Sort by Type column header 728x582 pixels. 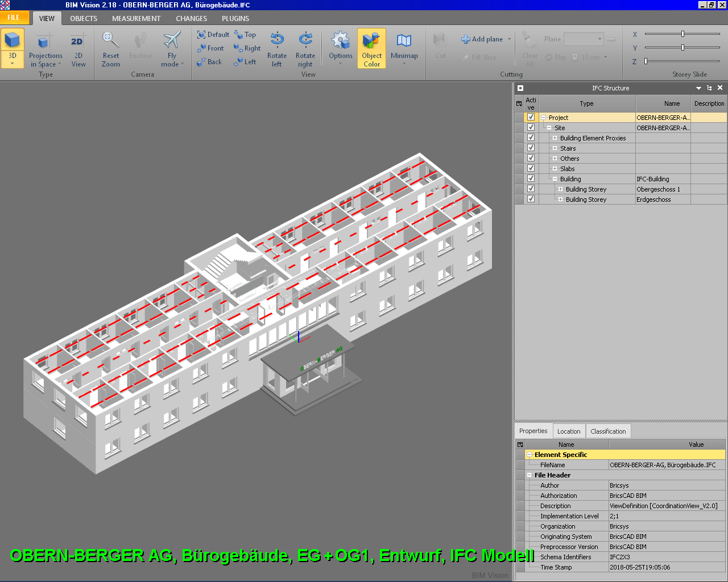(587, 103)
